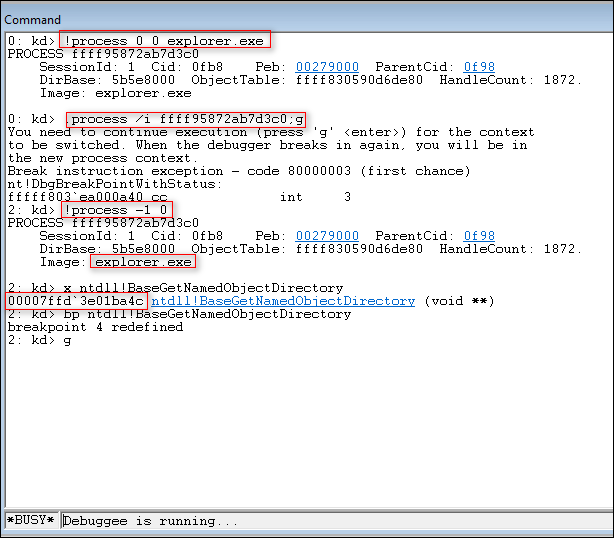Click the x ntdll!BaseGetNamedObjectDirectory command line
Image resolution: width=614 pixels, height=538 pixels.
176,288
